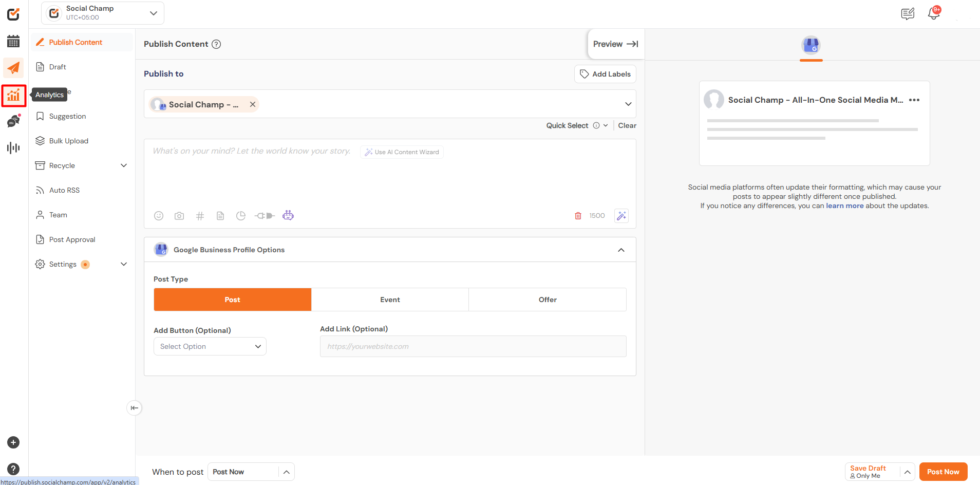Click the plus add button in left rail

tap(13, 442)
